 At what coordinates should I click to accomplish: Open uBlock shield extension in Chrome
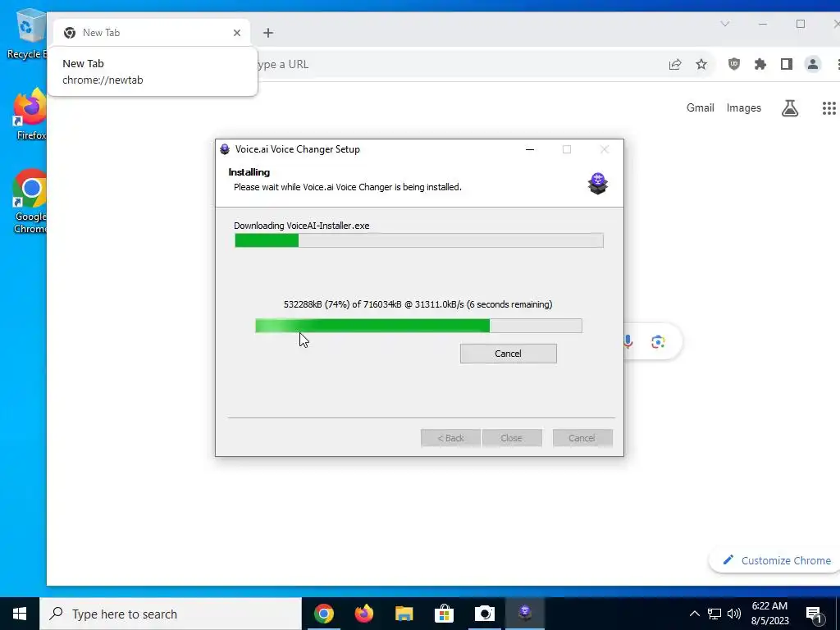coord(734,64)
